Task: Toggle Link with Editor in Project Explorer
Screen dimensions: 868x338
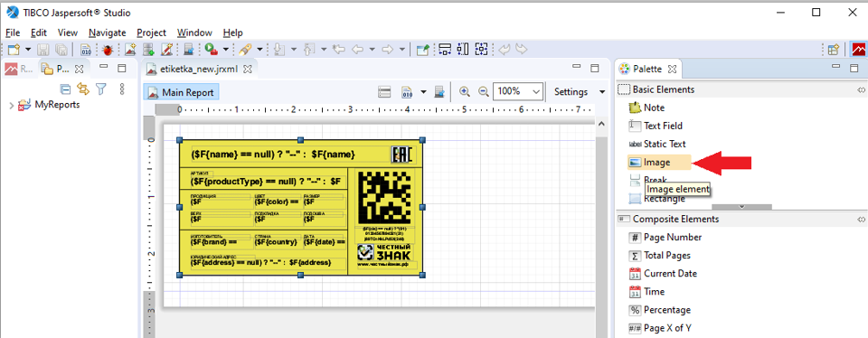Action: click(x=82, y=89)
